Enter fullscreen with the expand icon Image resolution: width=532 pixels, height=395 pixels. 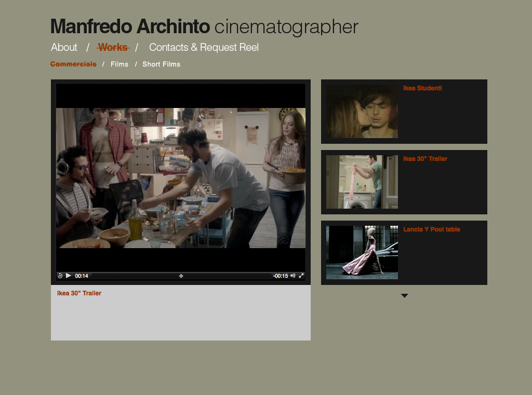tap(301, 276)
